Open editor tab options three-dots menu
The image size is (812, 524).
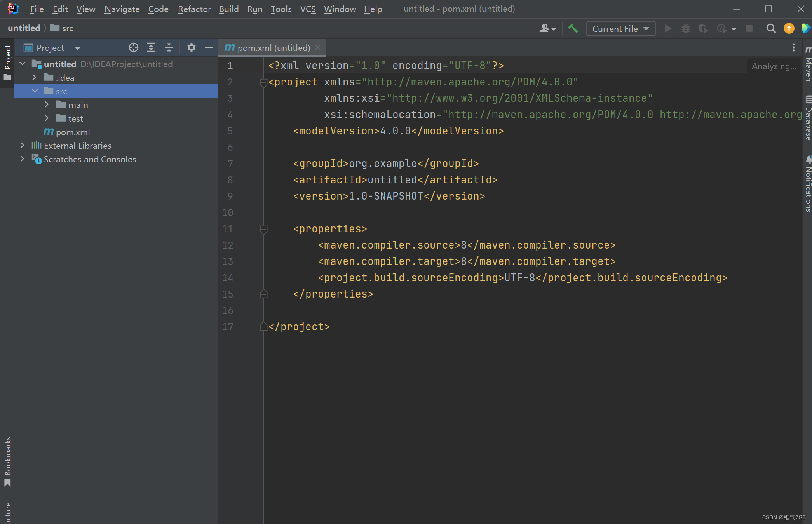(793, 47)
